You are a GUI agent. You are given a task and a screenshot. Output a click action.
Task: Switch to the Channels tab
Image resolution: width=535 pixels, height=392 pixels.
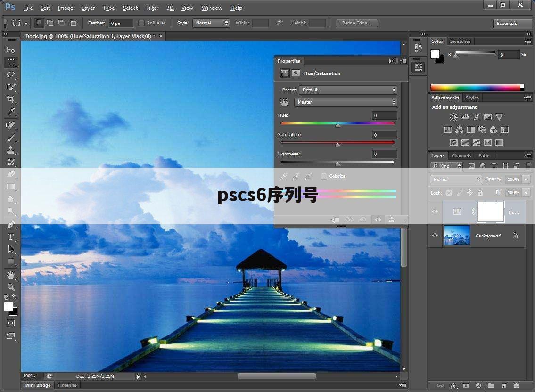point(461,156)
